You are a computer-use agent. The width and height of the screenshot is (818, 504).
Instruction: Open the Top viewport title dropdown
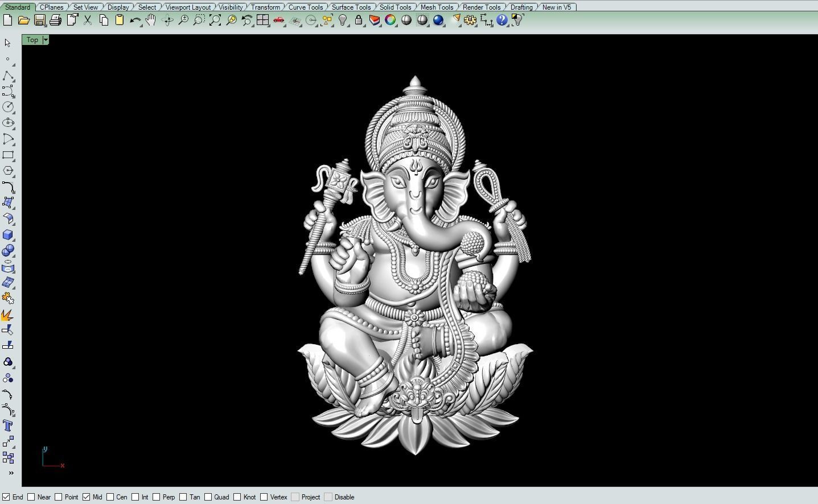click(x=46, y=40)
